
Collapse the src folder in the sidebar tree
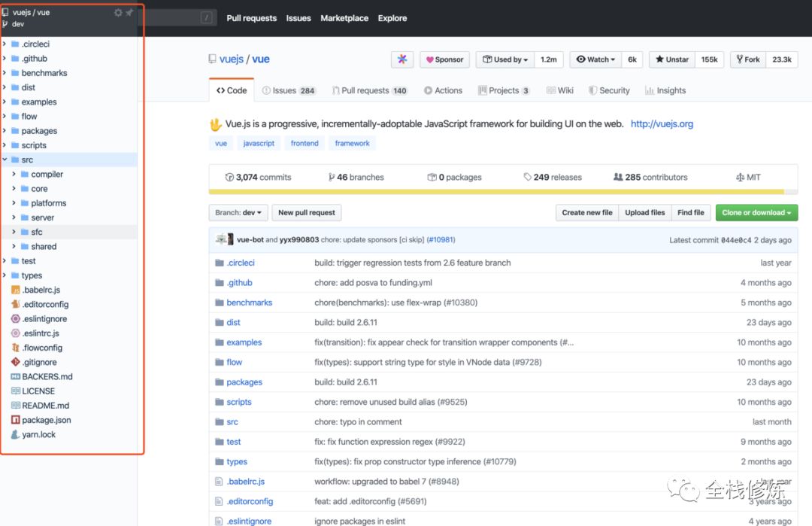pos(5,160)
